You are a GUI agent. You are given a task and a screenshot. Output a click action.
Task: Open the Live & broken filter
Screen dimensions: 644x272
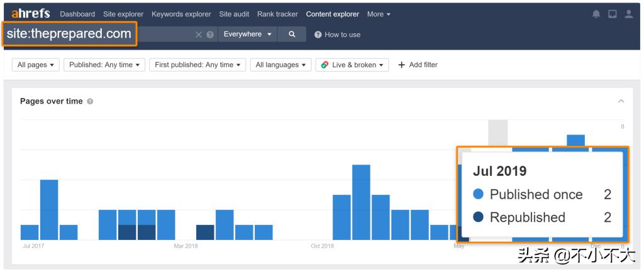[x=352, y=65]
